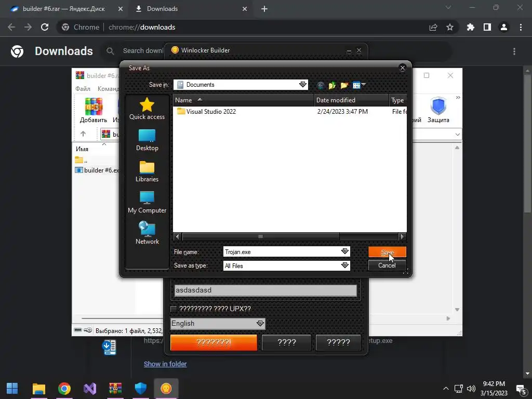Click the Show in folder link
This screenshot has width=532, height=399.
click(165, 364)
